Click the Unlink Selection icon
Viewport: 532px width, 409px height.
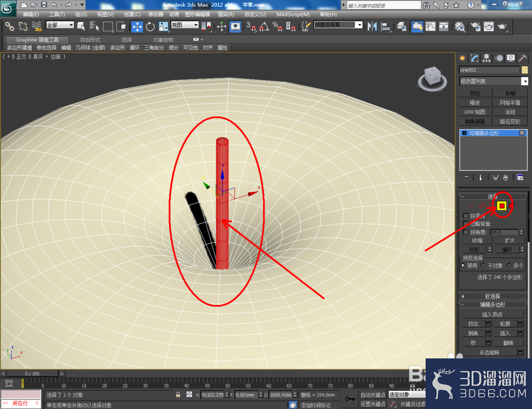[23, 26]
